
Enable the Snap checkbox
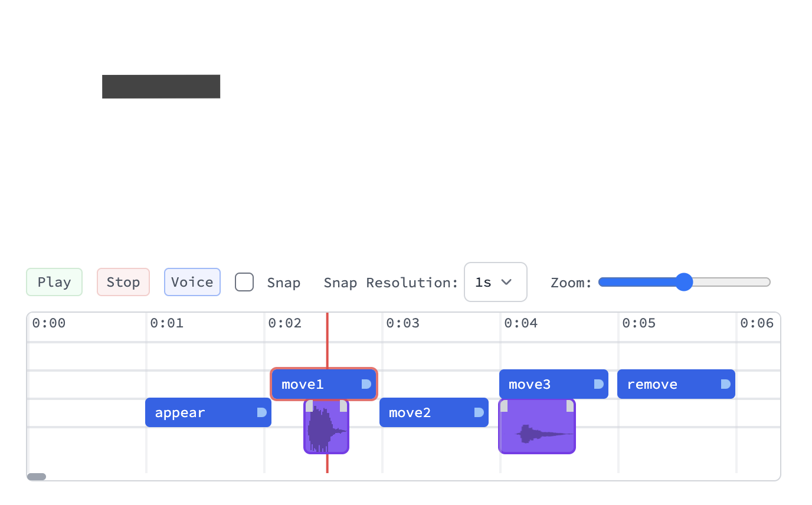(244, 282)
